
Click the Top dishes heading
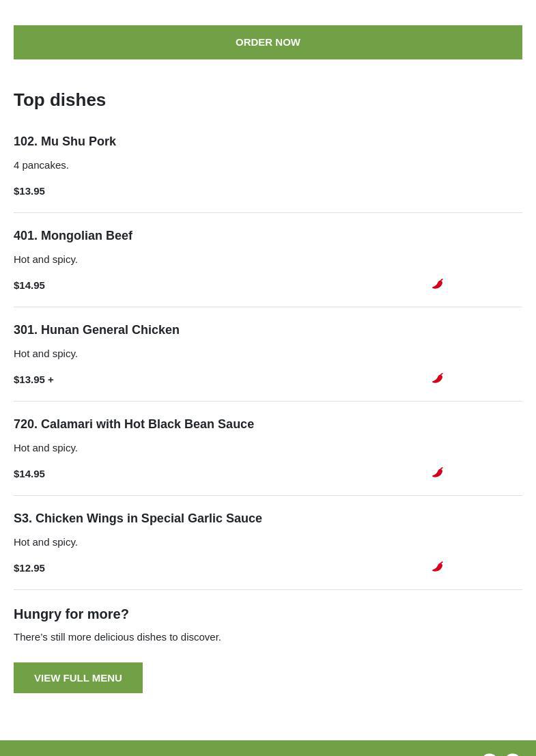click(x=59, y=100)
